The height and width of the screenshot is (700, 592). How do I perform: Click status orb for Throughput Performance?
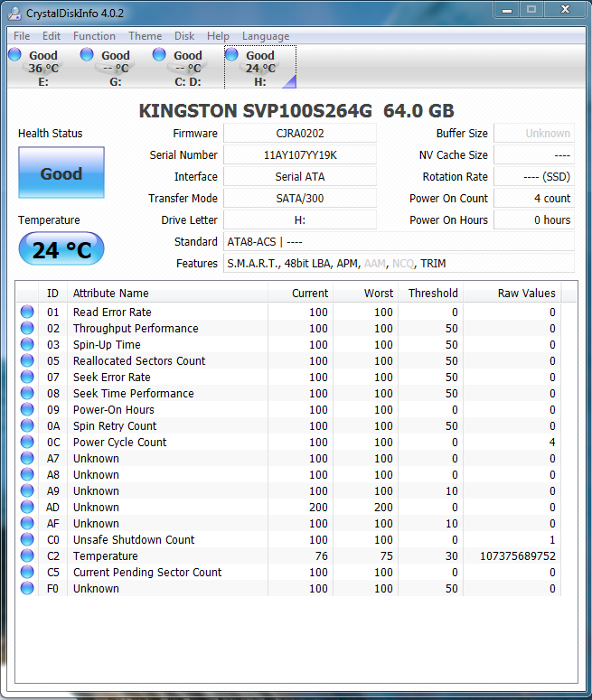27,328
